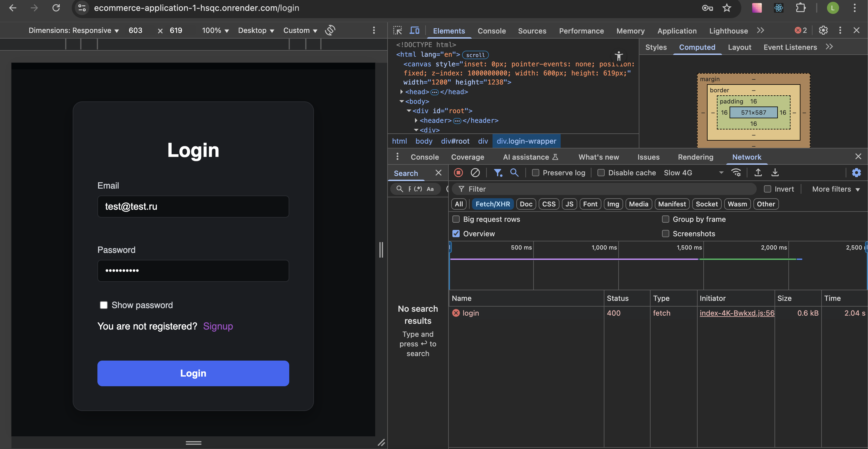The height and width of the screenshot is (449, 868).
Task: Open the Lighthouse tab
Action: tap(728, 31)
